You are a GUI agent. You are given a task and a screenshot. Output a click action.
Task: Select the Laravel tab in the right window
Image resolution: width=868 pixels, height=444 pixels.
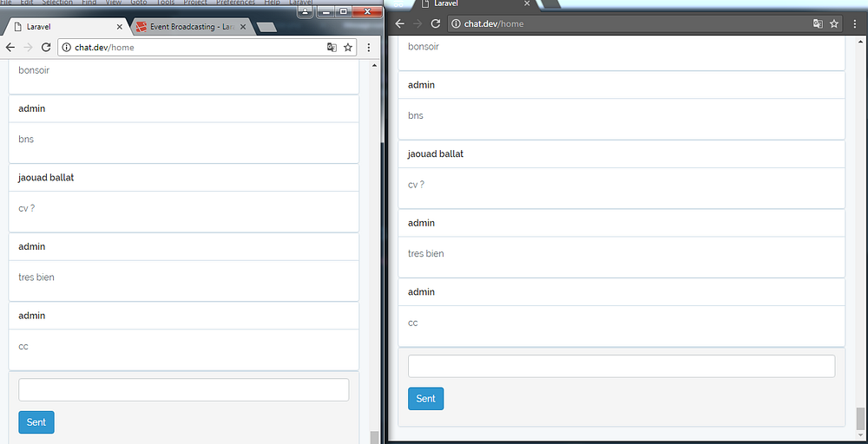[474, 3]
